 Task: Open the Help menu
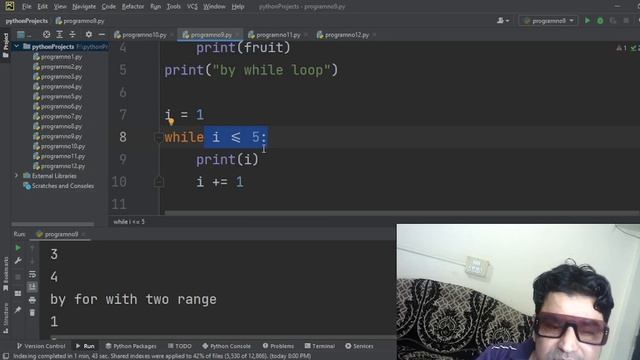[x=238, y=7]
